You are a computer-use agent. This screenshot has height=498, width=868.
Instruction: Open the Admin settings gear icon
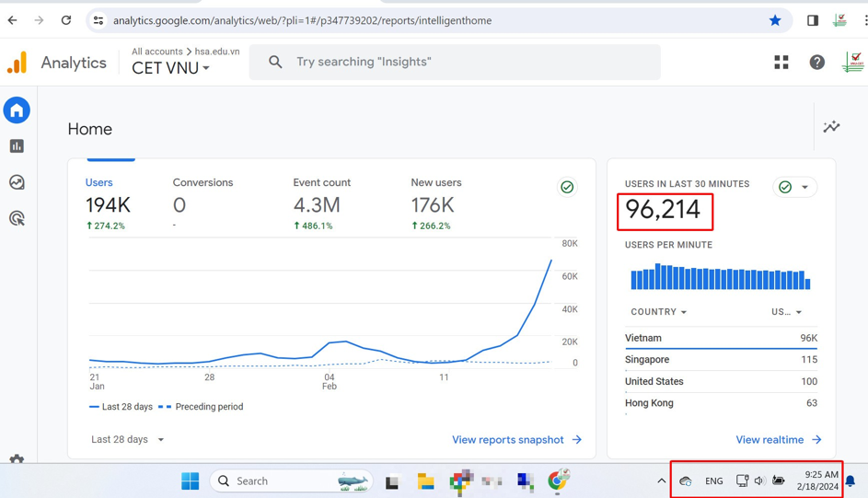point(17,458)
